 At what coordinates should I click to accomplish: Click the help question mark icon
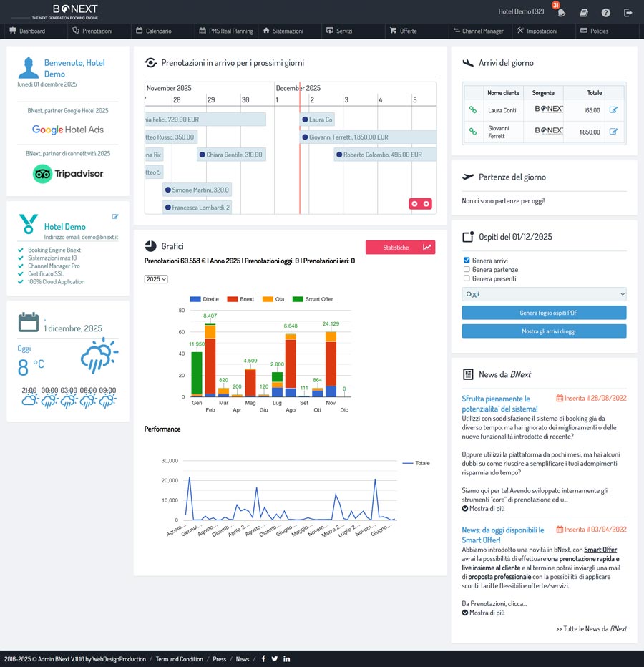(x=606, y=12)
